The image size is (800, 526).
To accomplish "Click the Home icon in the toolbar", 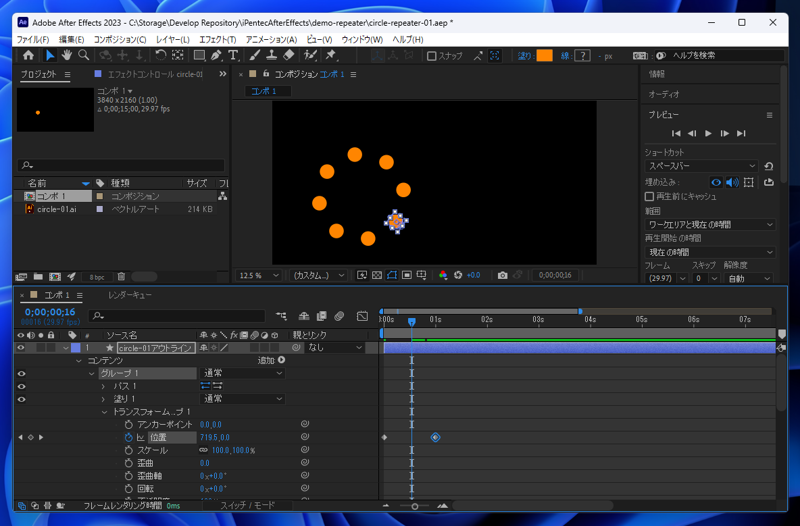I will coord(28,56).
